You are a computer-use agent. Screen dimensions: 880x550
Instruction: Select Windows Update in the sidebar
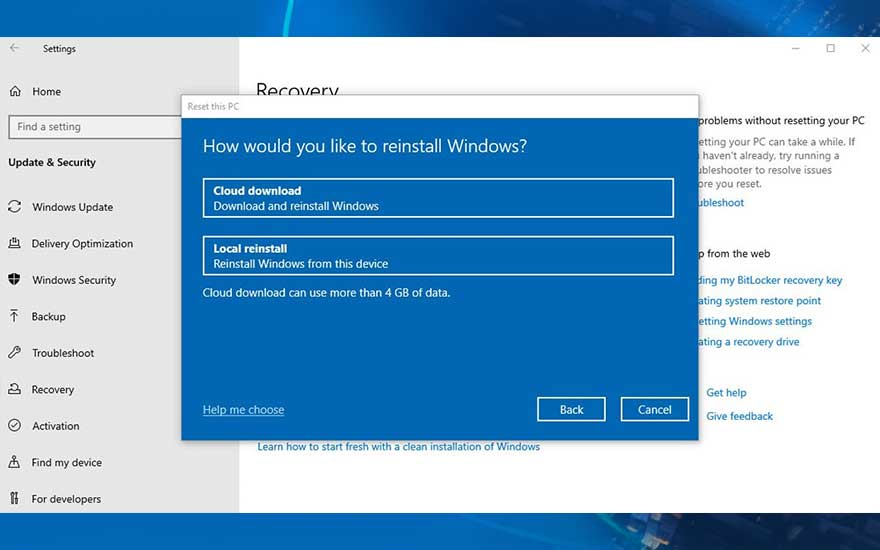pos(72,207)
